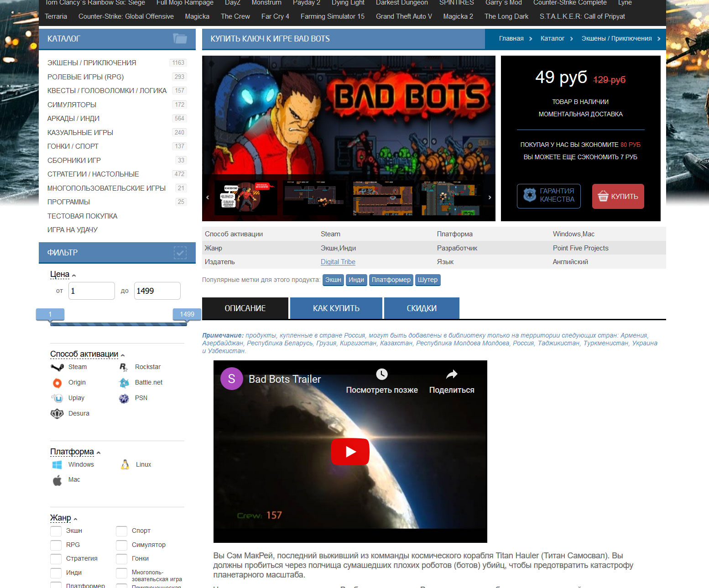The width and height of the screenshot is (709, 588).
Task: Play the Bad Bots Trailer video
Action: click(x=350, y=452)
